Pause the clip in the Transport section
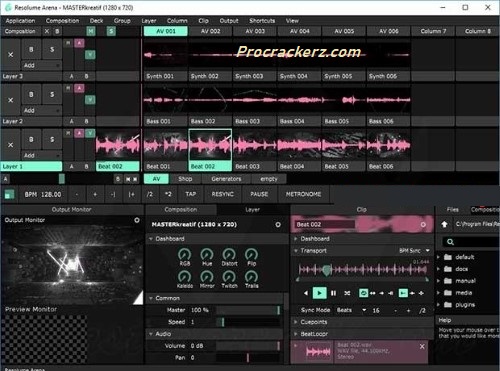Viewport: 500px width, 371px height. tap(333, 293)
